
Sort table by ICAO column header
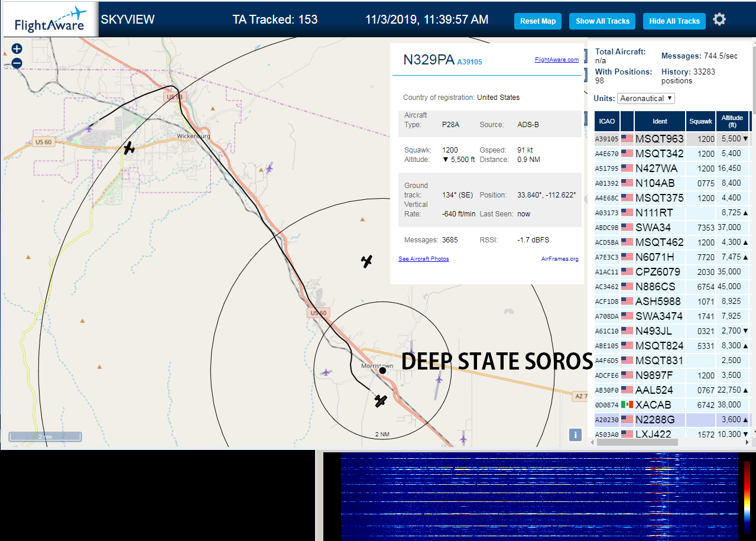coord(607,121)
